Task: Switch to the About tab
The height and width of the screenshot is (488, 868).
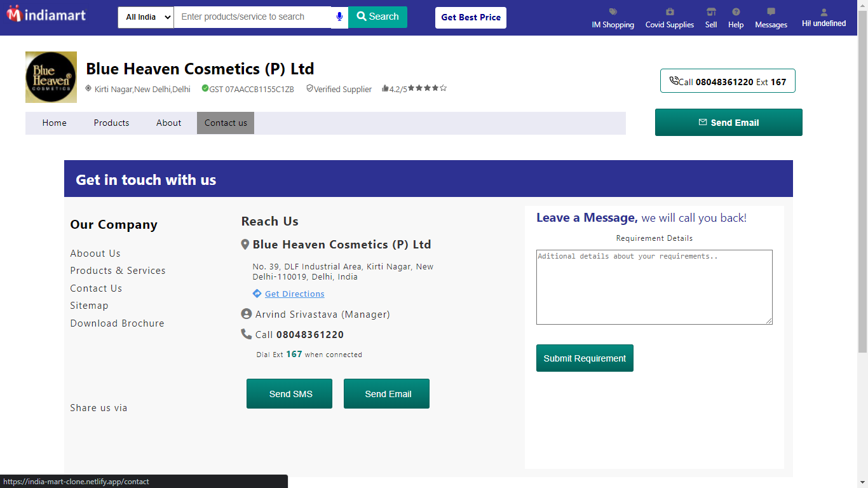Action: coord(168,123)
